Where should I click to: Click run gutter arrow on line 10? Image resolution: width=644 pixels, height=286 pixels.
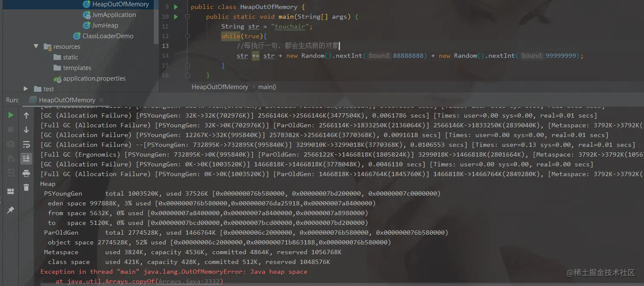tap(176, 17)
